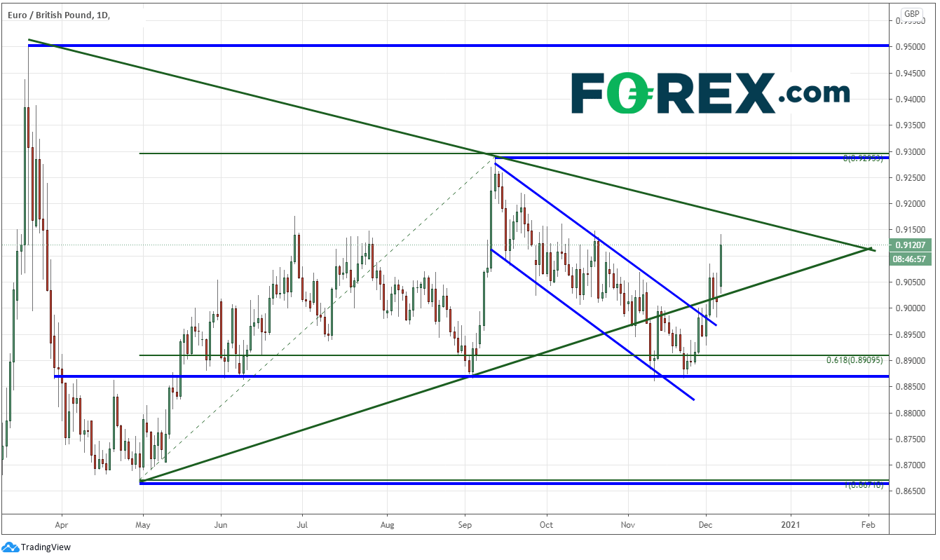This screenshot has width=940, height=560.
Task: Click the 0.86500 price axis label
Action: pyautogui.click(x=909, y=491)
